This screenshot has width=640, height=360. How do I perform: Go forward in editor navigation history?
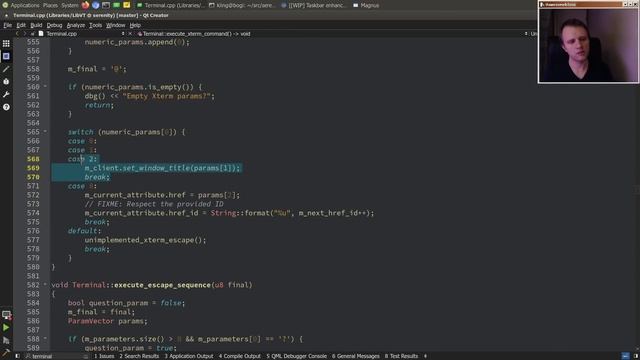(24, 34)
